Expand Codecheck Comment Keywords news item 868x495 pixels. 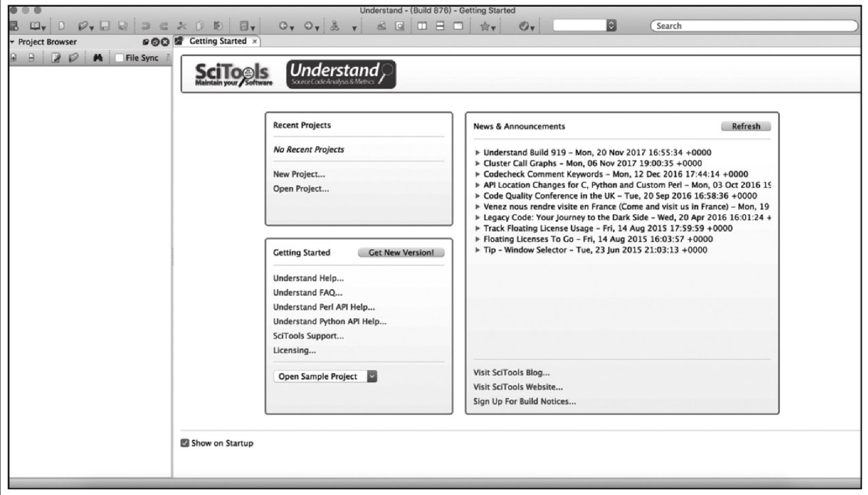(x=478, y=174)
